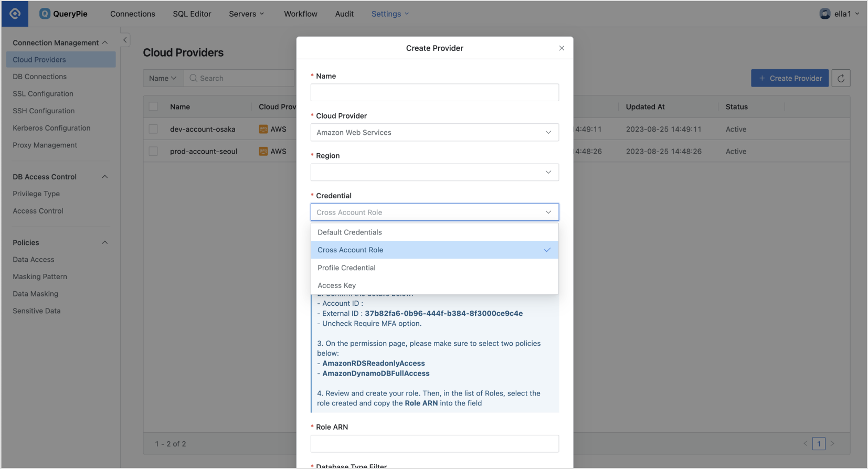Open the Cloud Provider dropdown
868x469 pixels.
pyautogui.click(x=435, y=132)
